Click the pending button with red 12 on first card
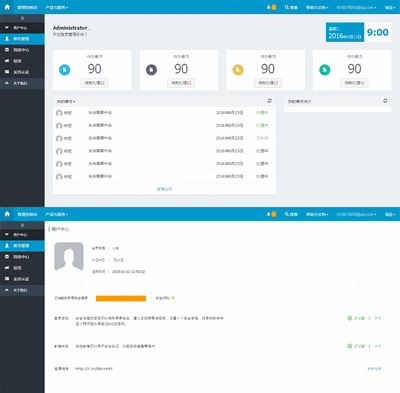 click(95, 83)
